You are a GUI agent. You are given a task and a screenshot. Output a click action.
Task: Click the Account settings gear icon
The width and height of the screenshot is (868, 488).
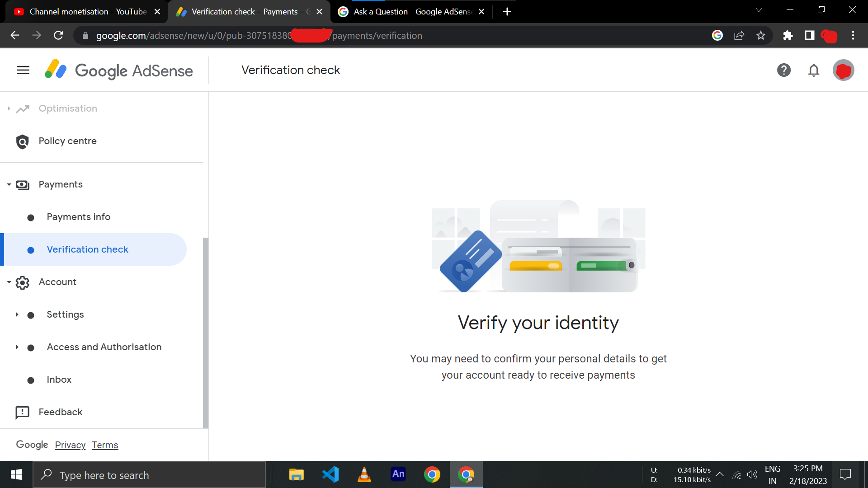(22, 281)
